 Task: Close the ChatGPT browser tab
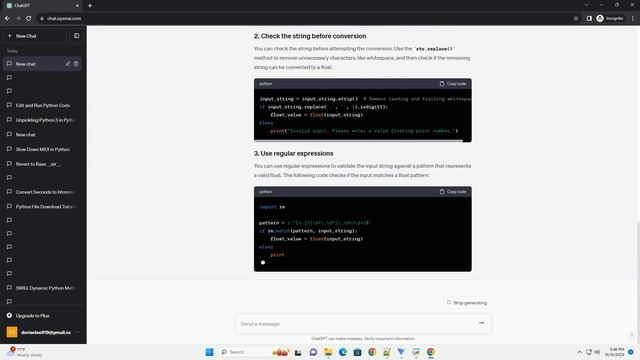(x=78, y=6)
